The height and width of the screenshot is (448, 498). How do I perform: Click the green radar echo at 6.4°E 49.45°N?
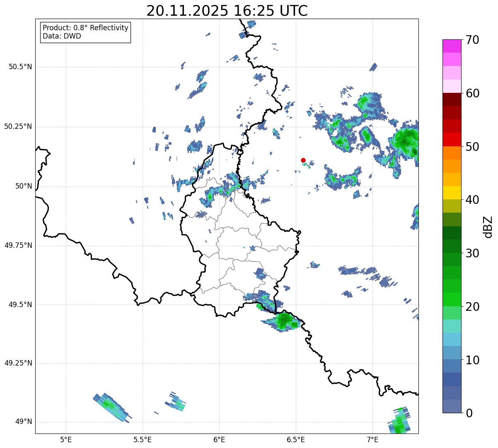pyautogui.click(x=283, y=321)
